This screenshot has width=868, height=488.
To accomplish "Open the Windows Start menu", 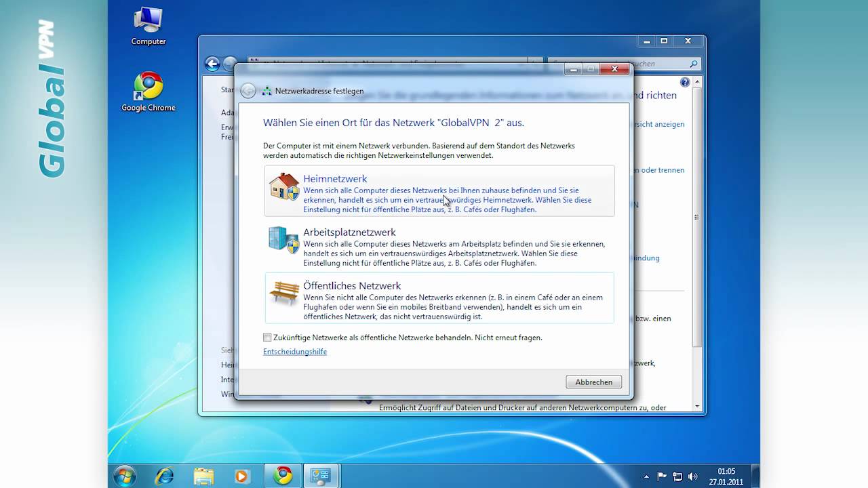I will 125,476.
